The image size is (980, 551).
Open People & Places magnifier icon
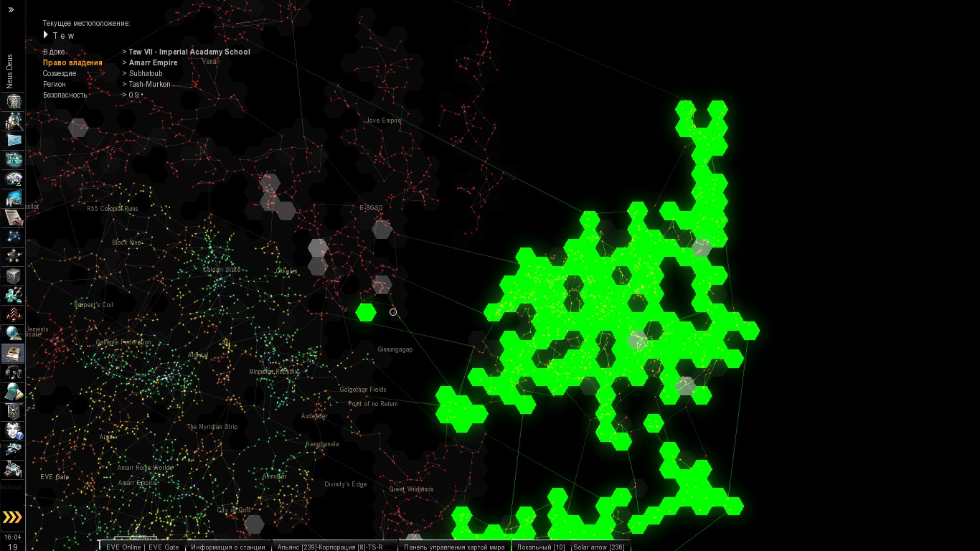(x=14, y=121)
